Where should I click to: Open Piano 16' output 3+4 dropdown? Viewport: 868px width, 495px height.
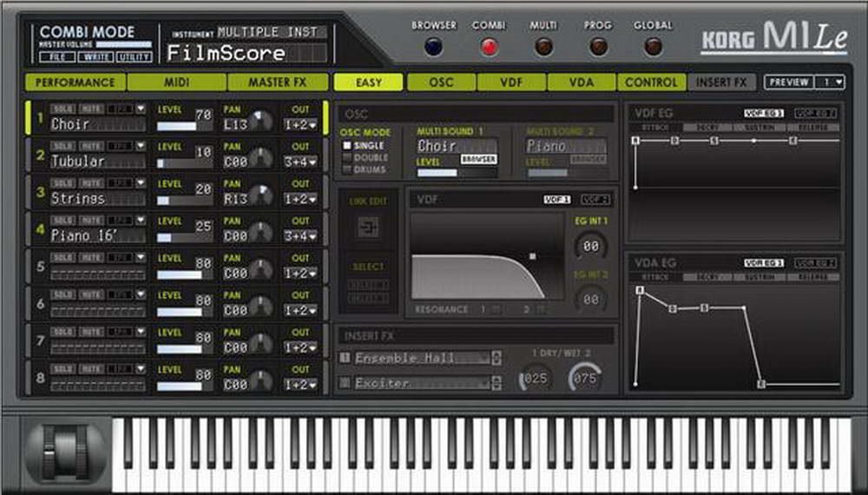click(x=300, y=236)
